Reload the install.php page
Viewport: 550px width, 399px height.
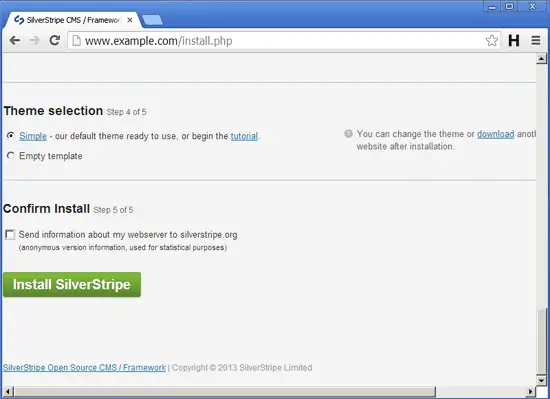tap(55, 40)
